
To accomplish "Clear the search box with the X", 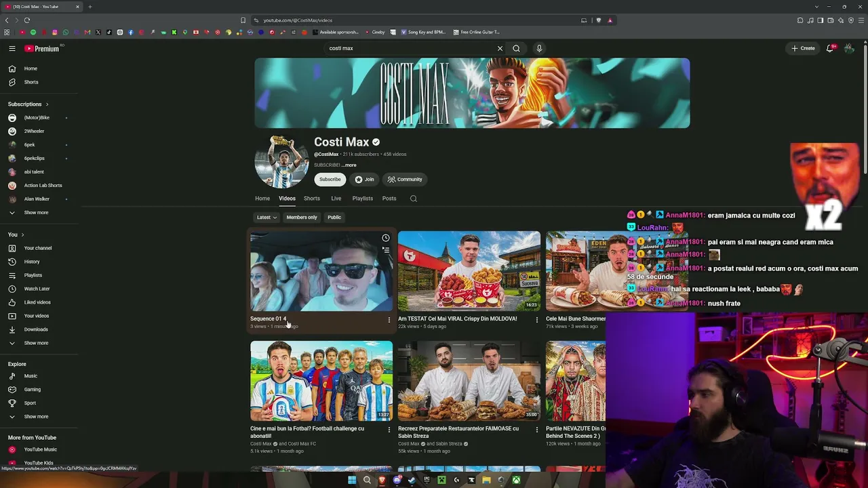I will [500, 48].
